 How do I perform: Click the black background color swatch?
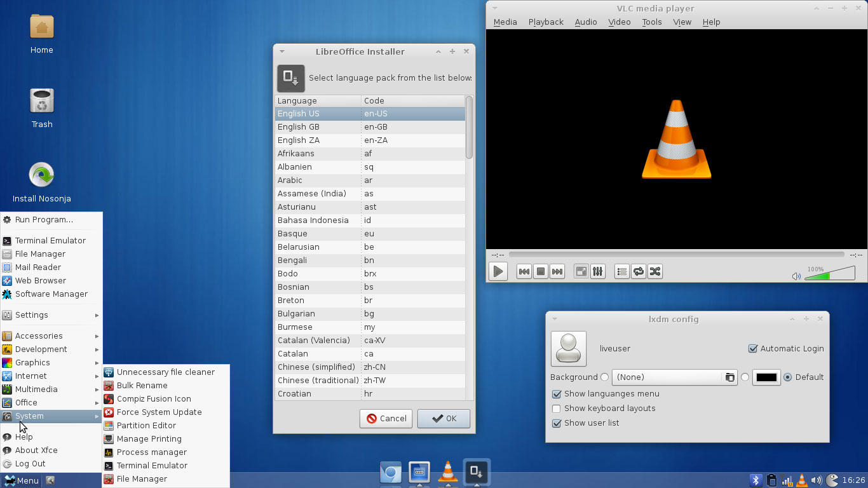click(x=766, y=377)
